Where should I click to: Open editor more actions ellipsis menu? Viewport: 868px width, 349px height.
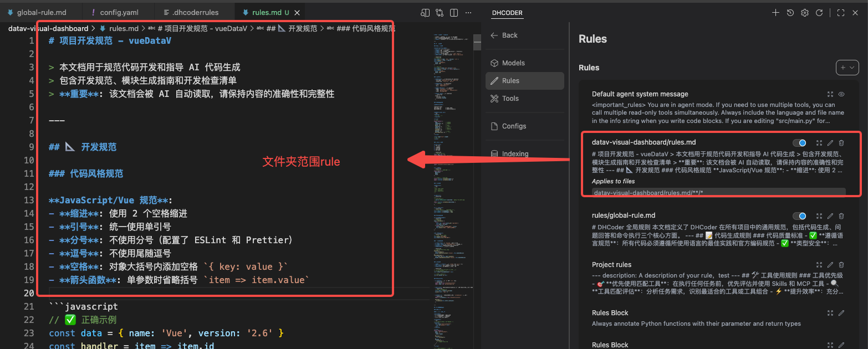pos(468,12)
